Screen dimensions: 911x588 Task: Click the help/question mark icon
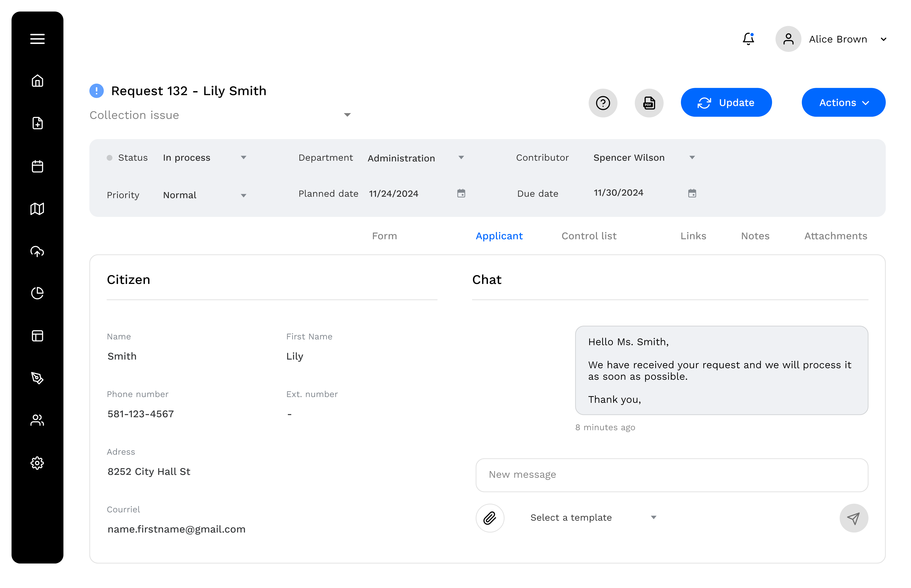point(603,103)
